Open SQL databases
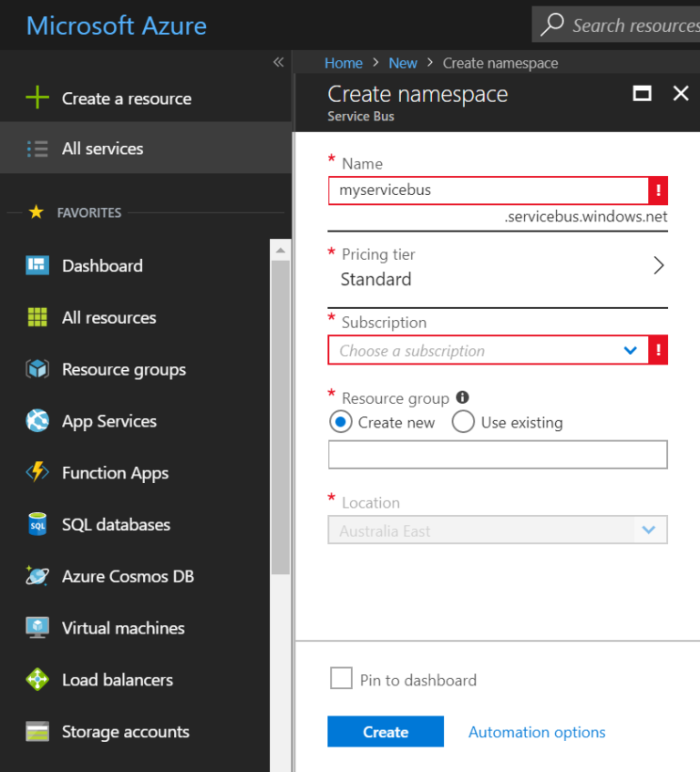The height and width of the screenshot is (772, 700). point(116,524)
